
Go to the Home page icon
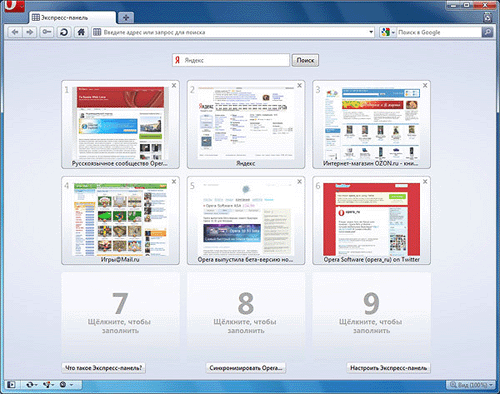tap(81, 32)
